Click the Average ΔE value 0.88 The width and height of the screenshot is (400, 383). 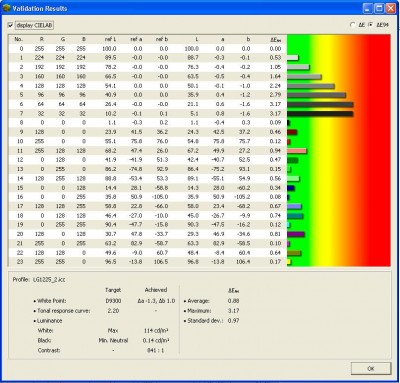233,301
